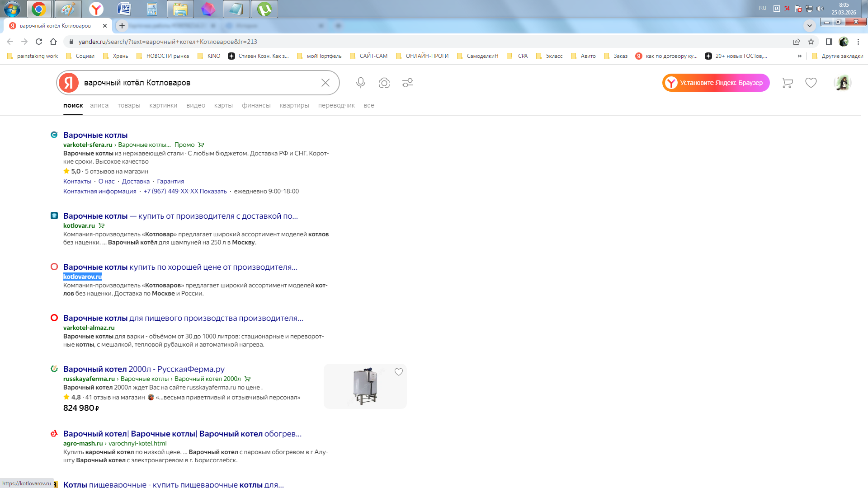Open search settings sliders icon
This screenshot has height=488, width=868.
(x=408, y=83)
